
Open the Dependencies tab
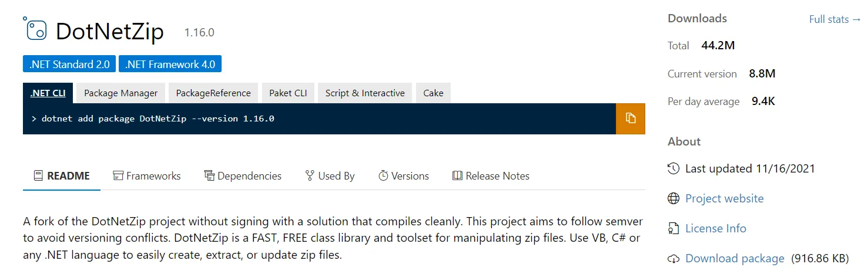pos(243,176)
